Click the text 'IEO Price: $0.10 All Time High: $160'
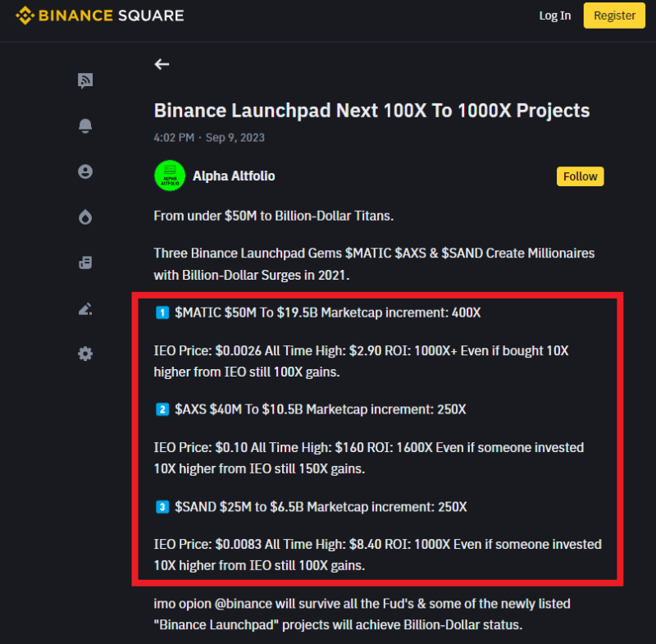Screen dimensions: 656x644 (x=259, y=447)
